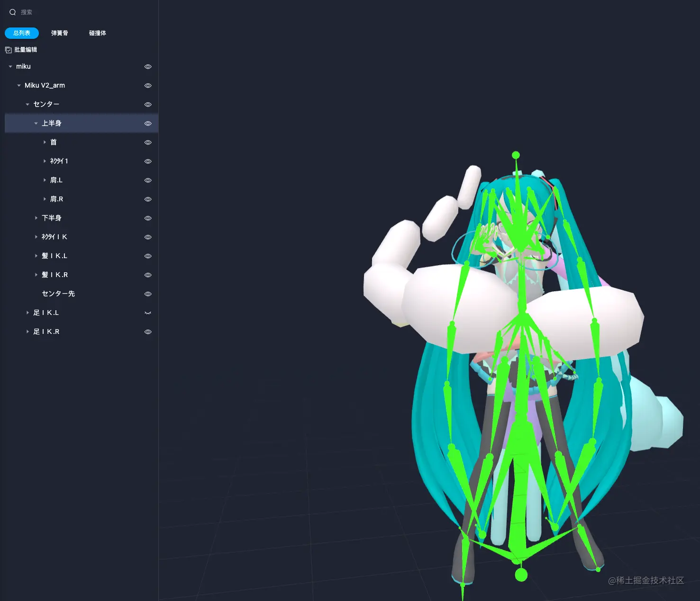Expand the 肩.L bone node
The image size is (700, 601).
[45, 180]
